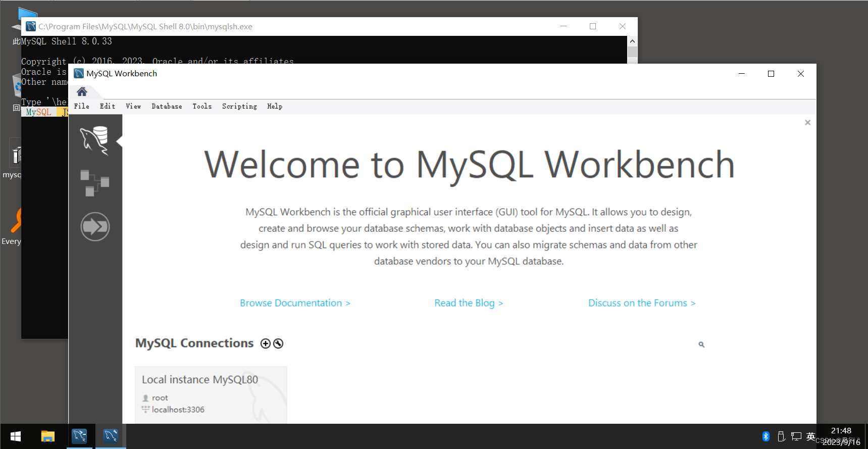Dismiss the welcome panel with small x
Screen dimensions: 868x449
coord(807,122)
